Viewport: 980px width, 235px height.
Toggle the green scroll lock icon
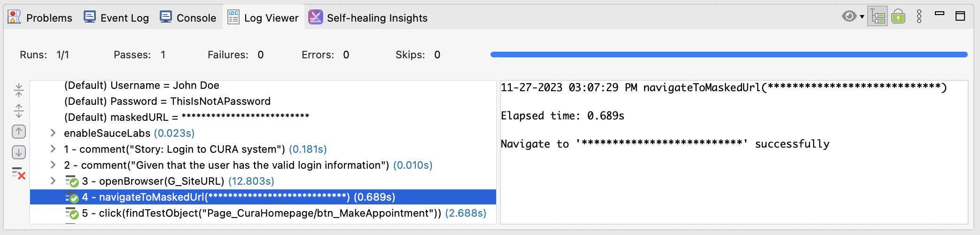[898, 17]
